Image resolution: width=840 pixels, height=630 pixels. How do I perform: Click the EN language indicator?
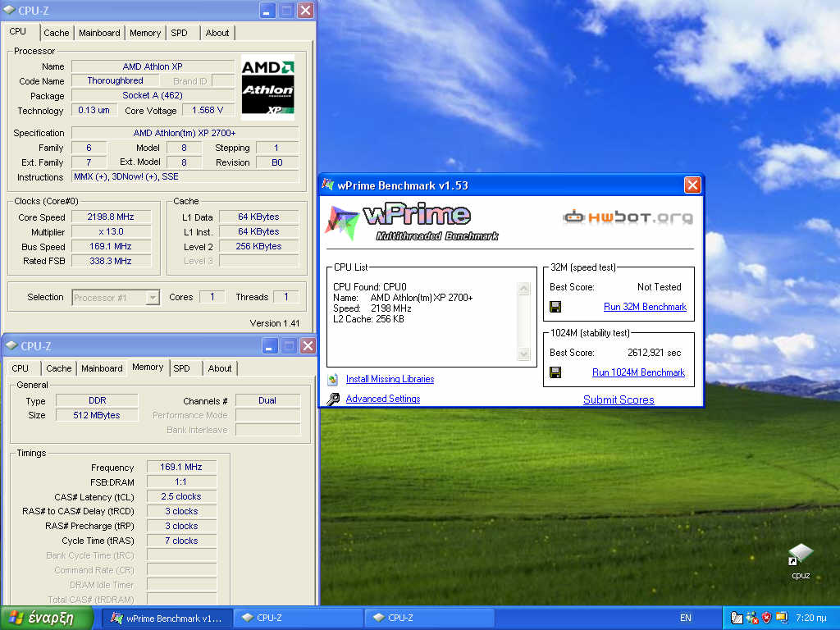(x=686, y=618)
